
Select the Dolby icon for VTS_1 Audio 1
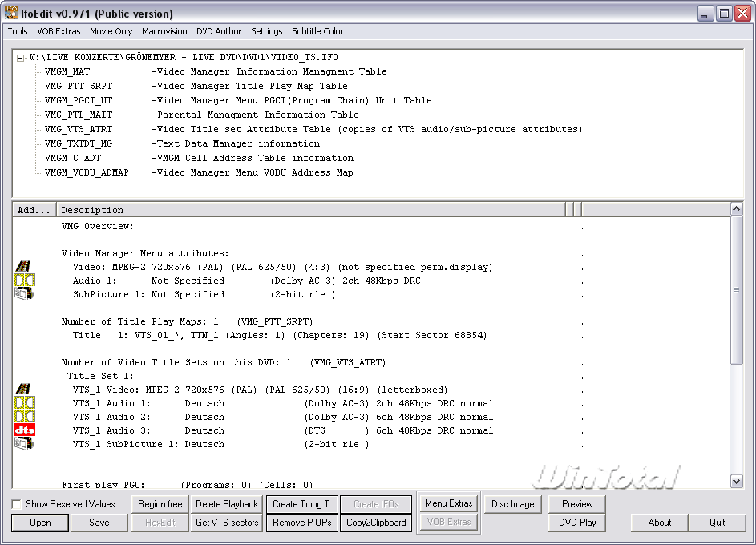[x=24, y=403]
